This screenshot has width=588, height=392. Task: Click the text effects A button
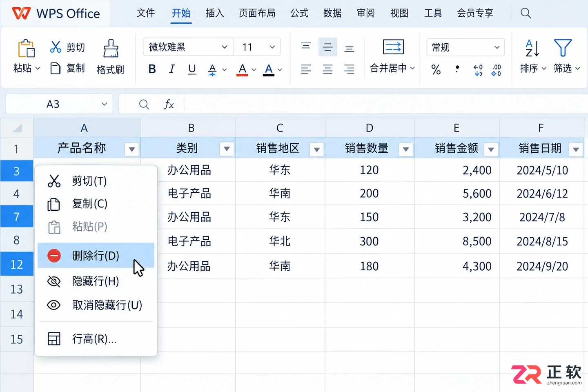(212, 70)
